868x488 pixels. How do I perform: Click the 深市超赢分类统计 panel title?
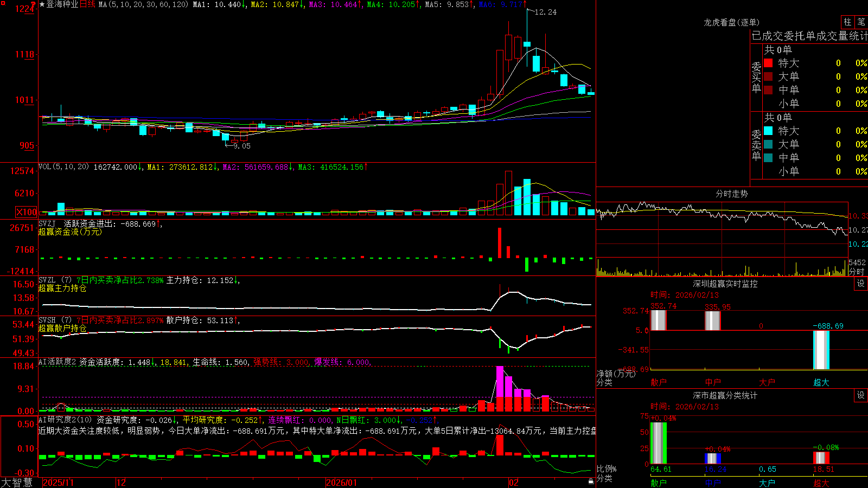click(x=725, y=395)
